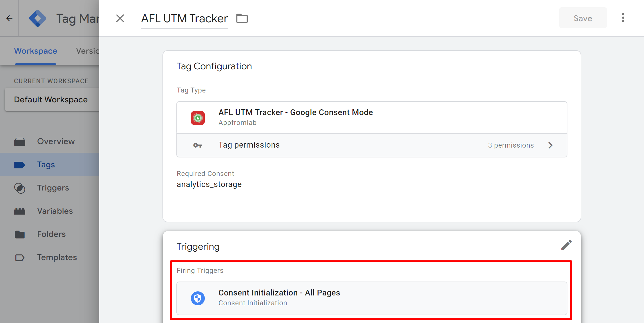The width and height of the screenshot is (644, 323).
Task: Switch to the Workspace tab
Action: tap(35, 51)
